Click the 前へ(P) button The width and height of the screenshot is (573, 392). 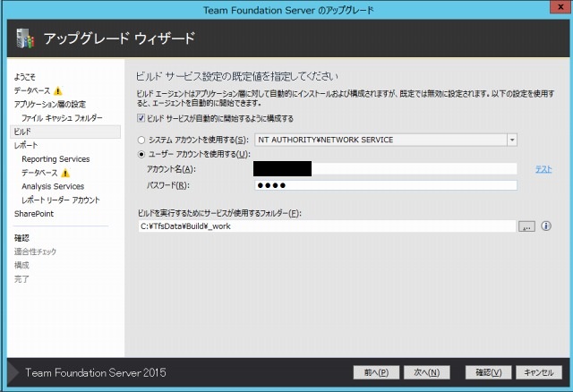point(376,372)
